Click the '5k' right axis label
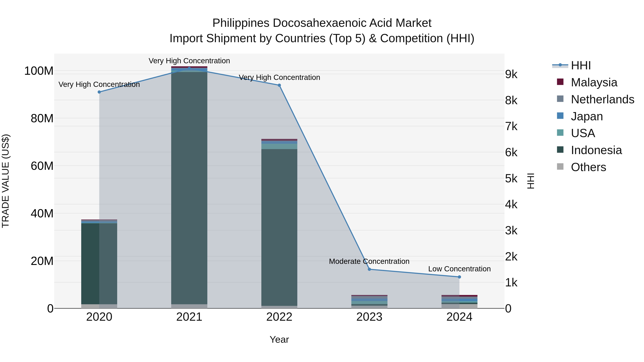Viewport: 644px width, 362px height. pyautogui.click(x=511, y=178)
